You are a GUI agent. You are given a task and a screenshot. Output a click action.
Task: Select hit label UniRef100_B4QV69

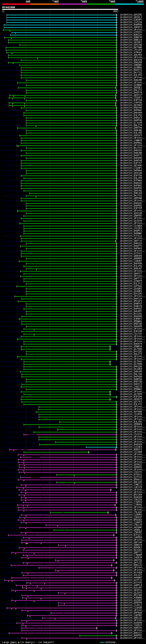[x=131, y=444]
